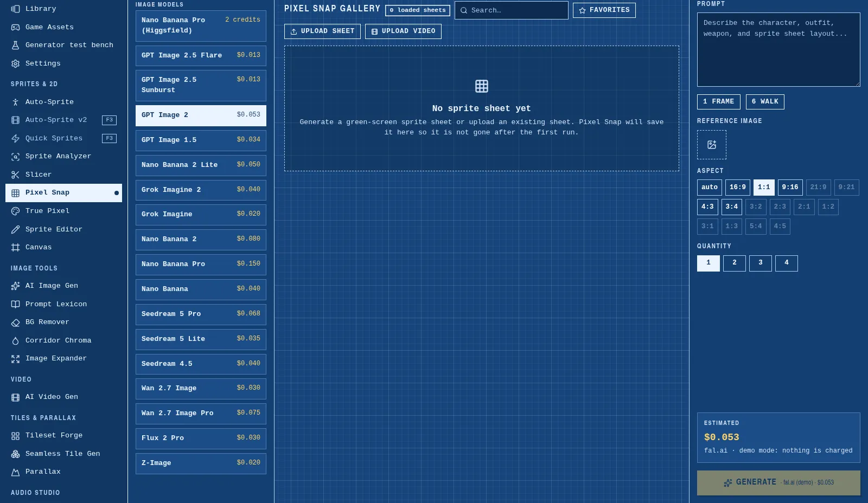Select the 4:3 aspect ratio
Screen dimensions: 868x503
coord(707,207)
